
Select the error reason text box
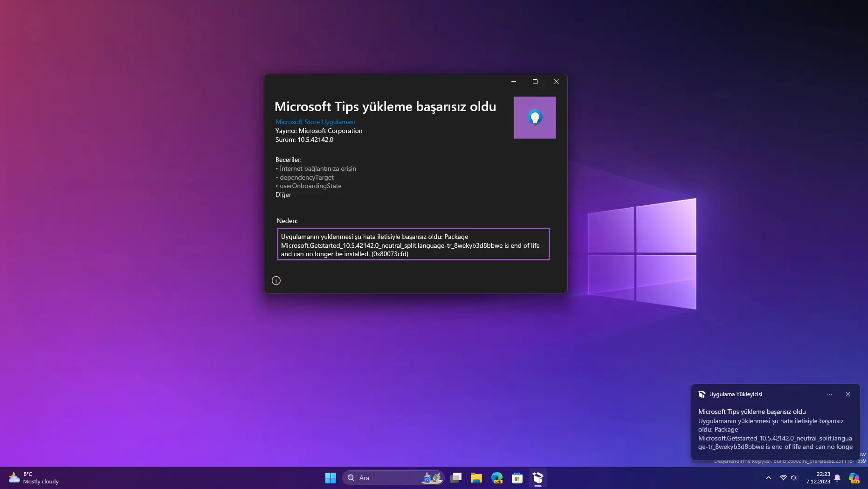click(413, 244)
